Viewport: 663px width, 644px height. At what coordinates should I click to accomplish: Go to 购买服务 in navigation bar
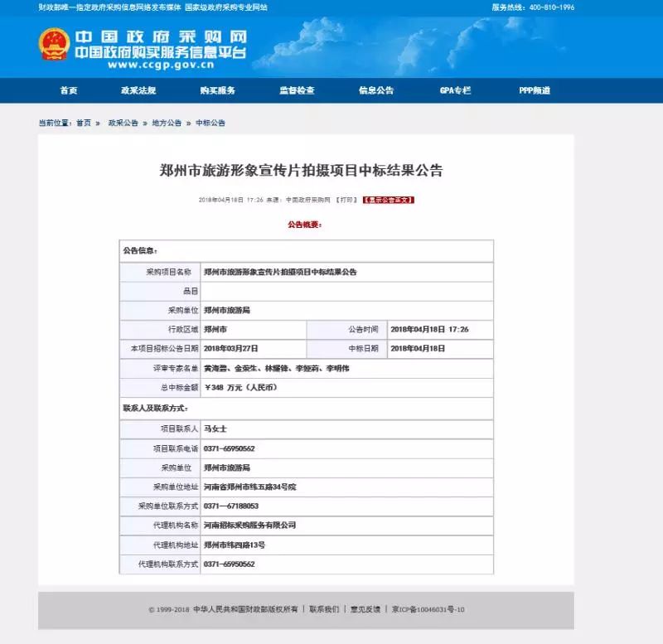pos(218,90)
